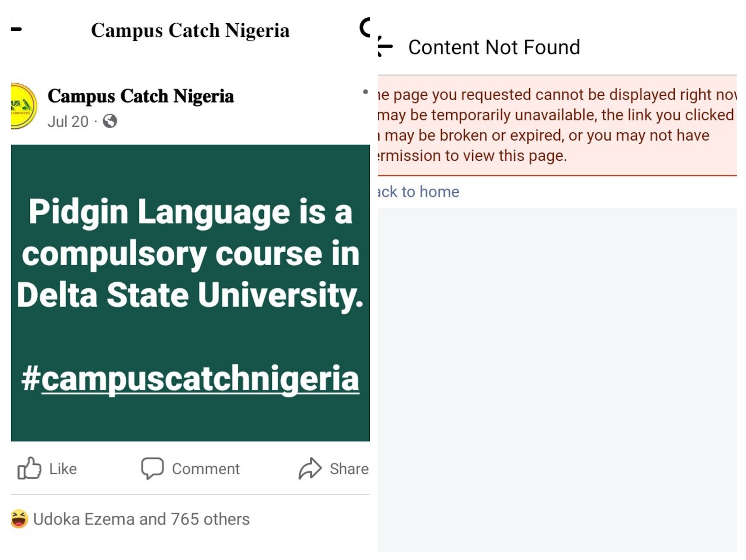Open the #campuscatchnigeria hashtag
The height and width of the screenshot is (560, 746).
pos(190,378)
